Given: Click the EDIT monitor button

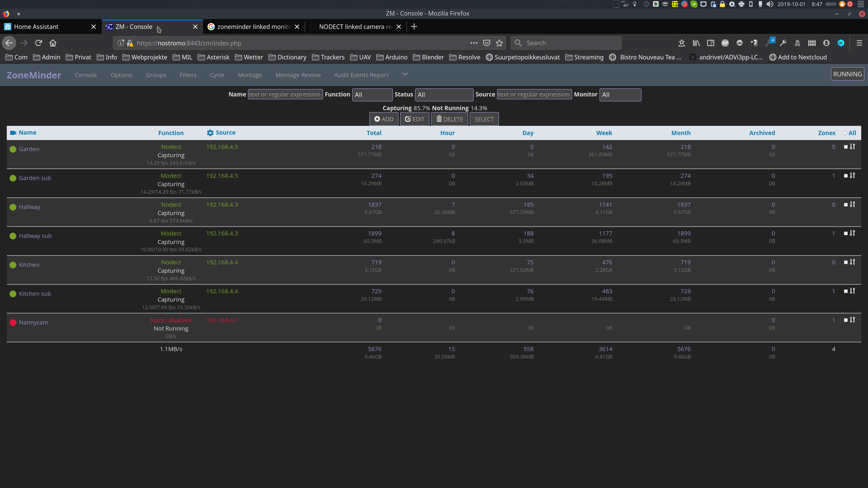Looking at the screenshot, I should coord(415,119).
